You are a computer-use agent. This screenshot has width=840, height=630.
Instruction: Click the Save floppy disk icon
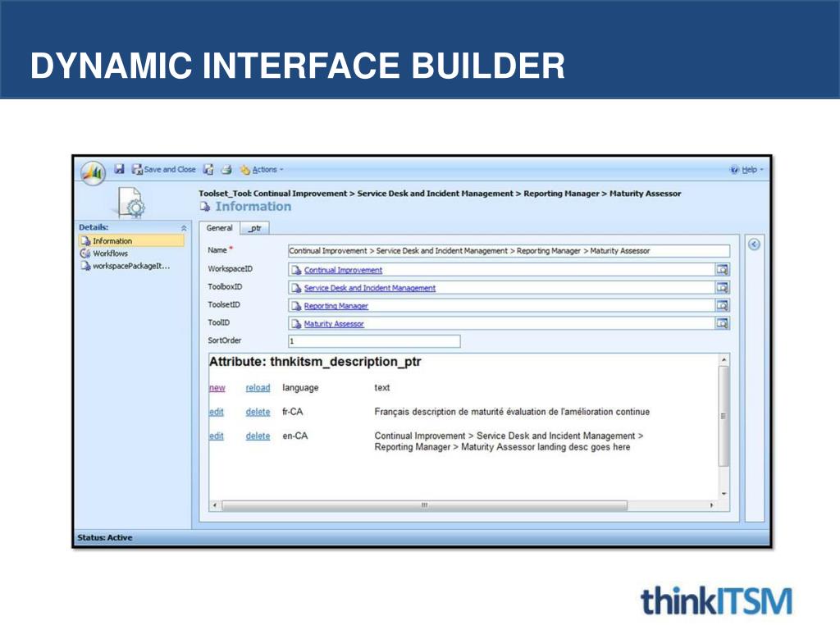coord(119,169)
